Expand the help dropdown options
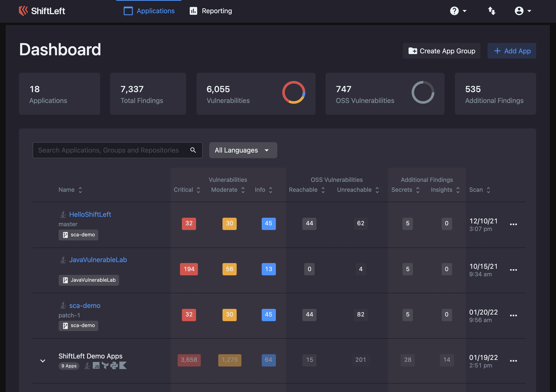This screenshot has height=392, width=556. click(x=459, y=10)
